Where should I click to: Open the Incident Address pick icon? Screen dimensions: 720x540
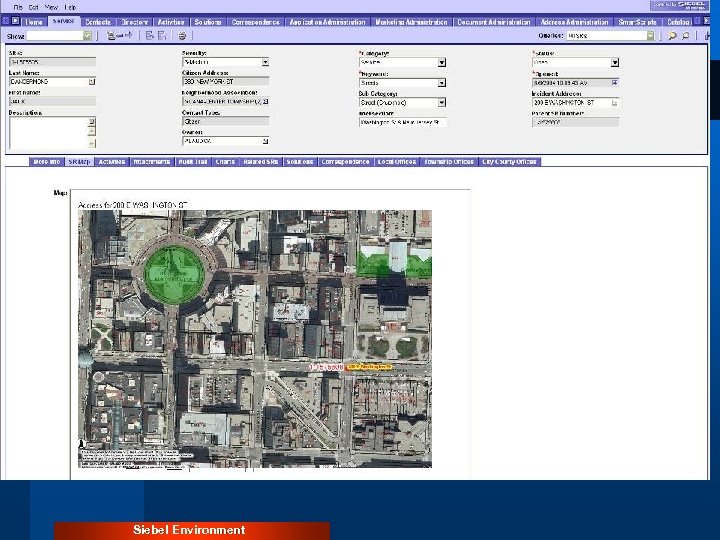coord(614,103)
